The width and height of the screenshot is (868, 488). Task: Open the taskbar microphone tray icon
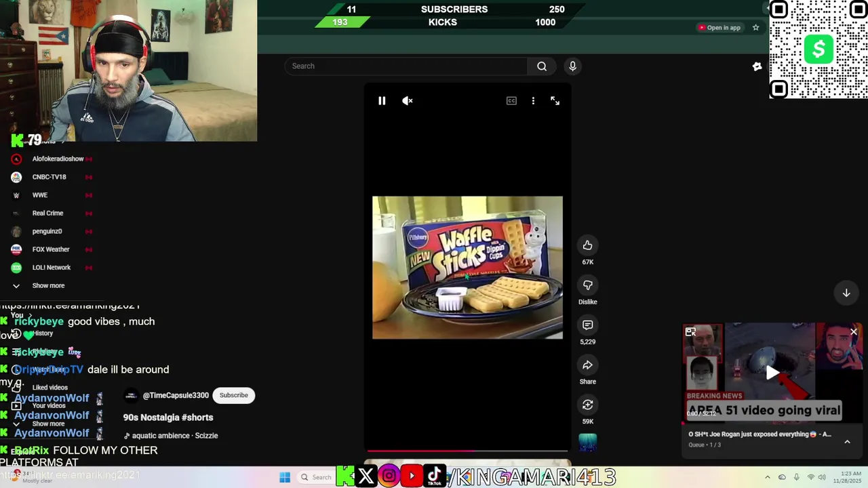(x=797, y=478)
